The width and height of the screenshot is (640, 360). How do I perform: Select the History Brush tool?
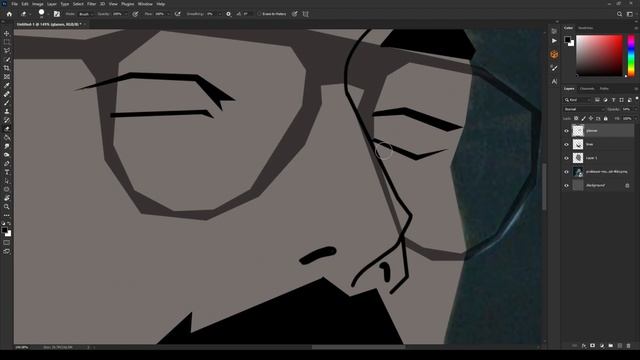pyautogui.click(x=7, y=120)
